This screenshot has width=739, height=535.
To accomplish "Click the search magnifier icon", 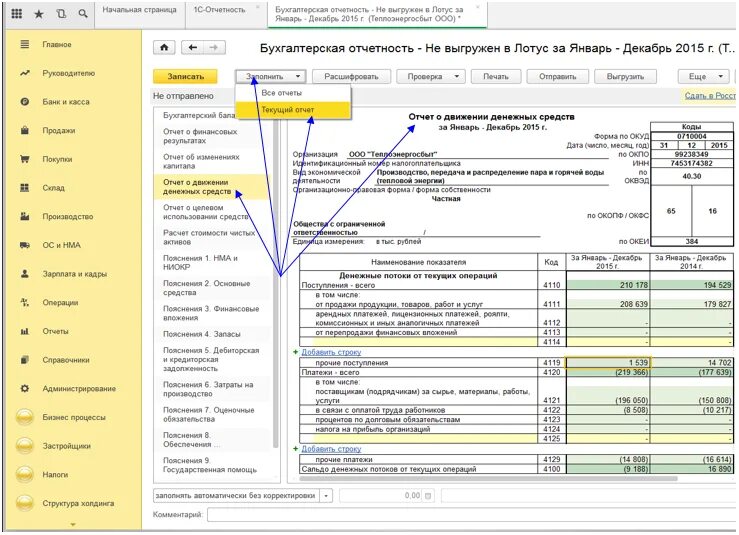I will 83,14.
